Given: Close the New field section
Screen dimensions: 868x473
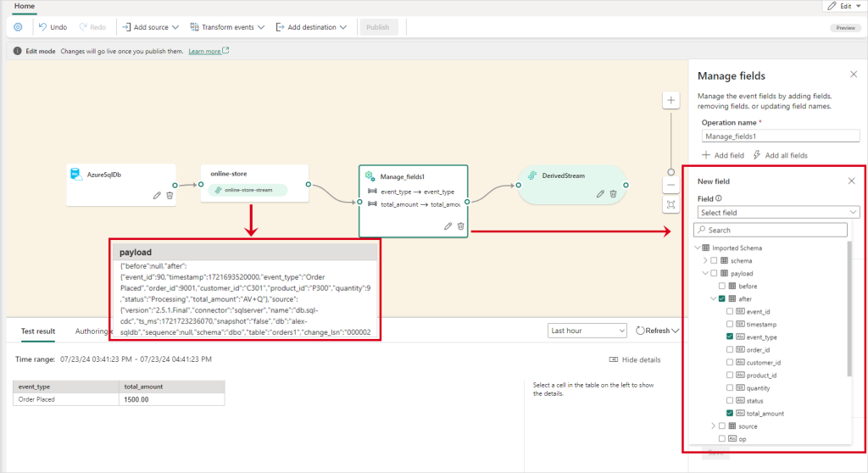Looking at the screenshot, I should coord(851,181).
